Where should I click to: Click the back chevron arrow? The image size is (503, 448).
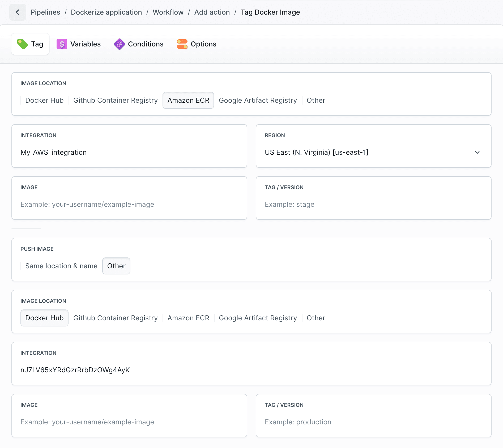click(x=18, y=12)
